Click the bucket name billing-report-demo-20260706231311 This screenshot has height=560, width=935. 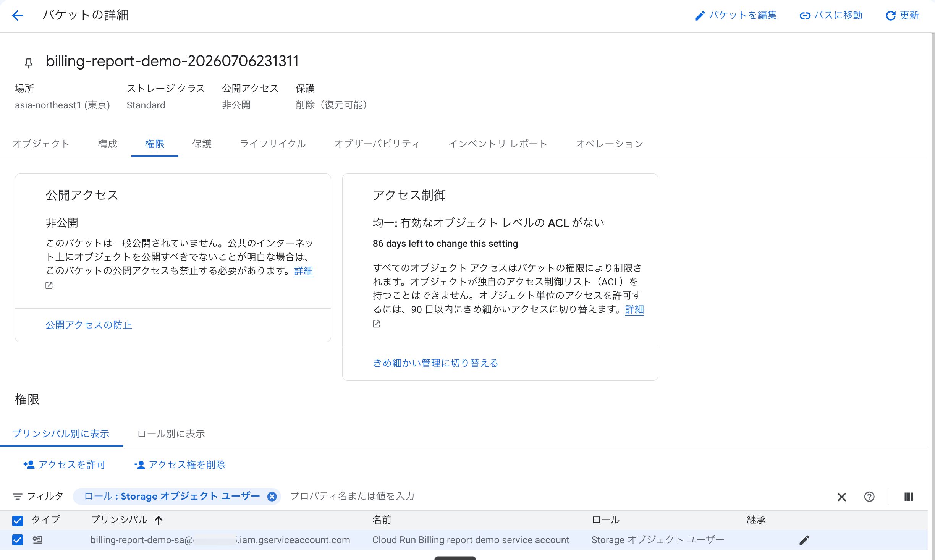click(x=172, y=61)
